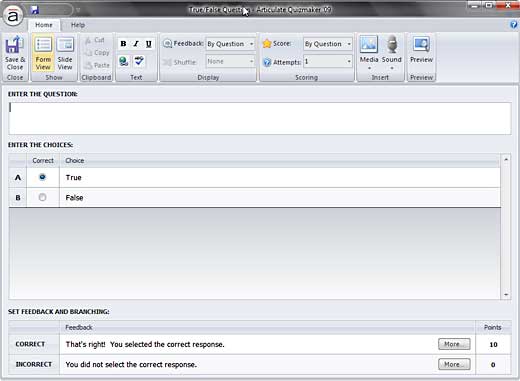
Task: Click the CORRECT row label
Action: (30, 344)
